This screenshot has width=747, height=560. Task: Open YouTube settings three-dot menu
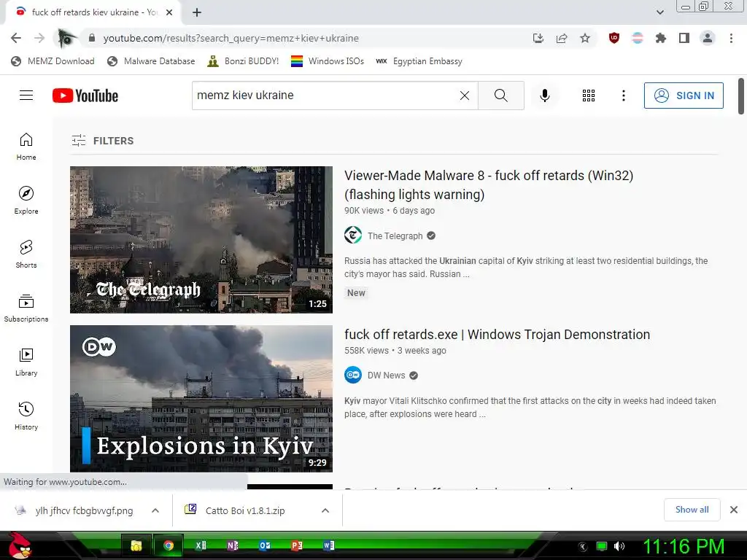click(x=623, y=96)
